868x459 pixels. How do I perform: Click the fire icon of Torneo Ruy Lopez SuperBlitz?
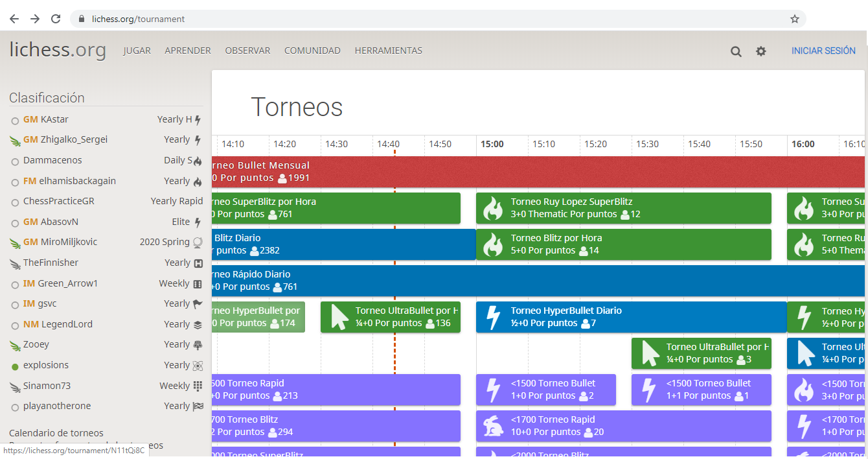(494, 208)
